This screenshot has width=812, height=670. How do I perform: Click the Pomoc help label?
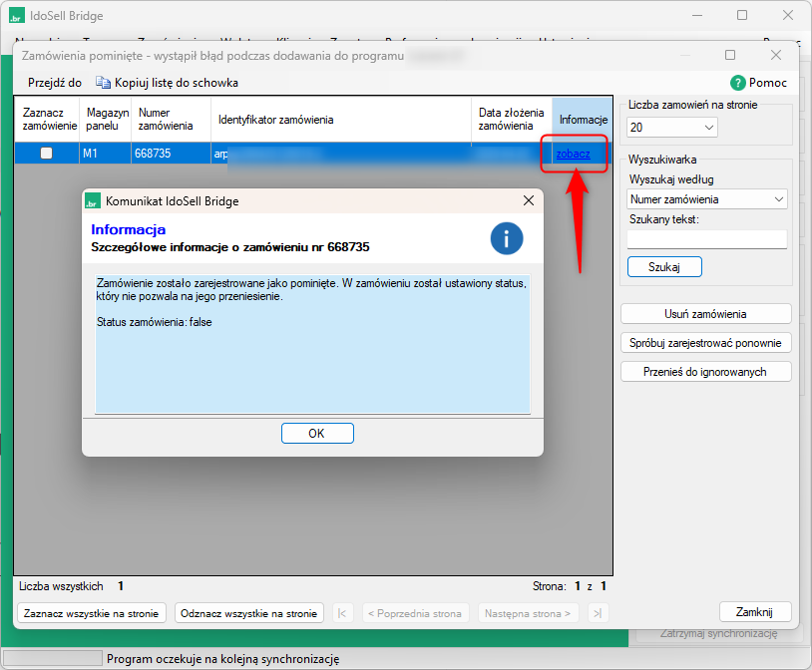click(768, 83)
